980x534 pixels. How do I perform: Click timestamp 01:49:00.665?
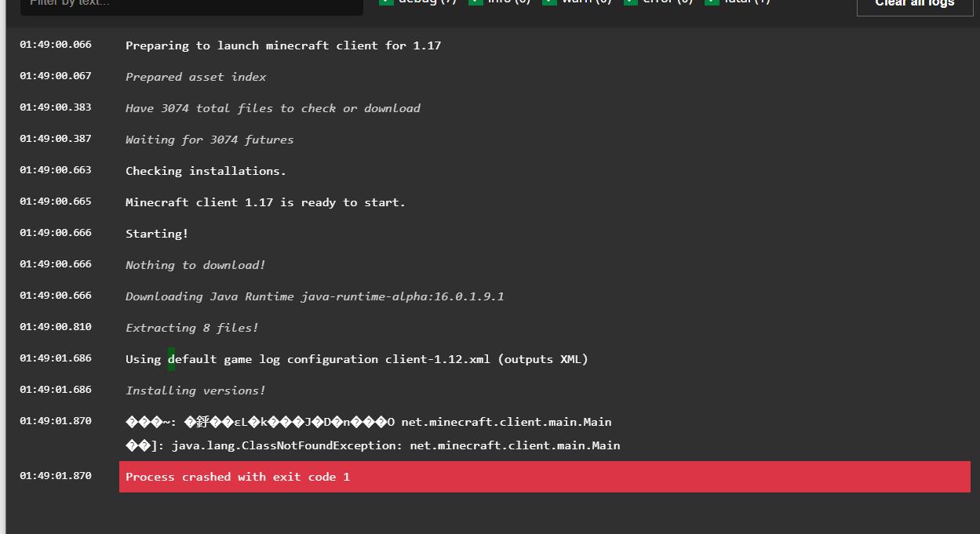[x=56, y=202]
